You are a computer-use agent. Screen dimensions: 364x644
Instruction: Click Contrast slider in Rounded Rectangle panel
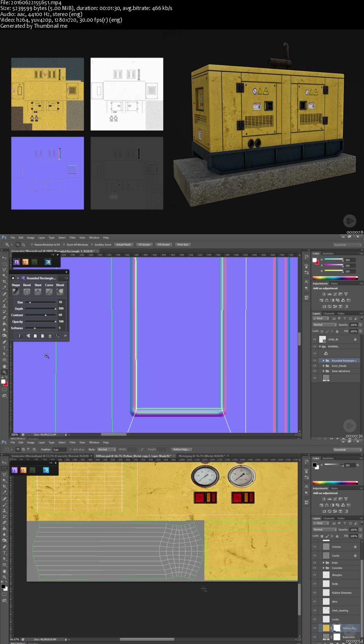[x=40, y=315]
